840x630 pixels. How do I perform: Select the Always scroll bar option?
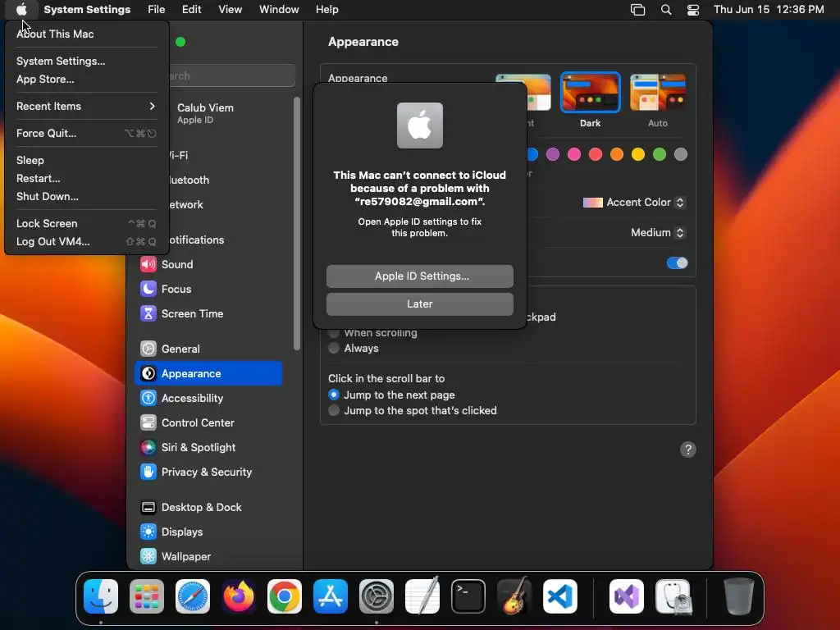(x=334, y=348)
